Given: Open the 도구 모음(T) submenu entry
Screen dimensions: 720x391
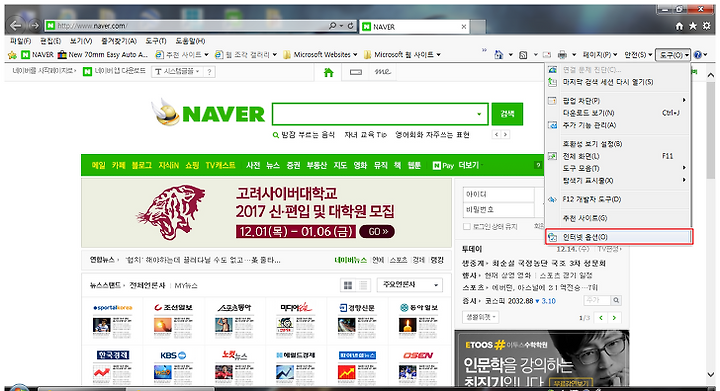Looking at the screenshot, I should point(619,168).
